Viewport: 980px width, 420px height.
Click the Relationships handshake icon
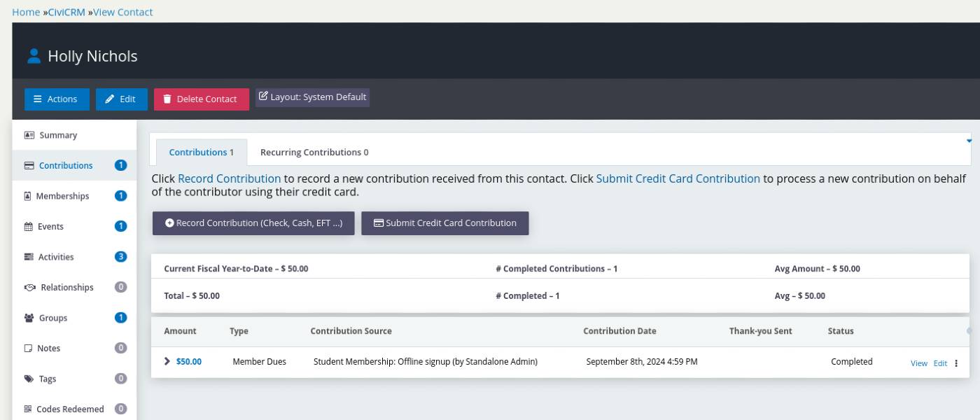click(30, 288)
